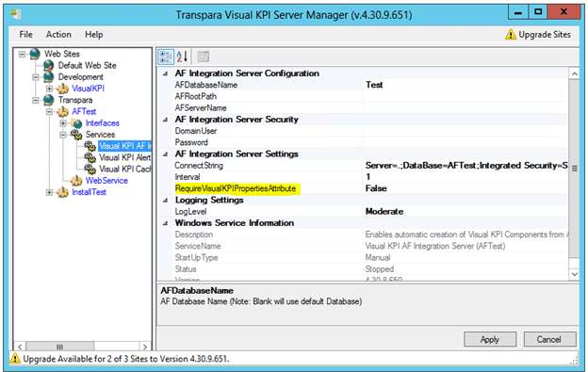The width and height of the screenshot is (588, 372).
Task: Expand the Interfaces tree node
Action: click(x=63, y=122)
